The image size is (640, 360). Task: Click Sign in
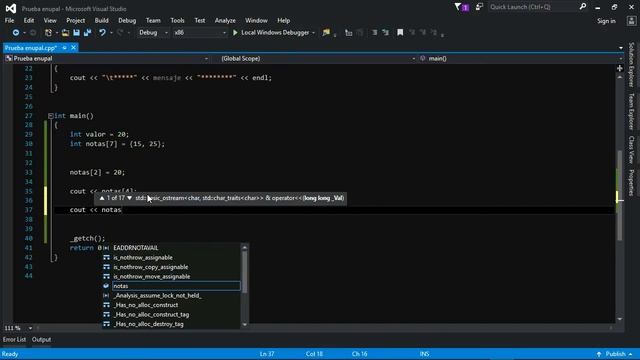coord(606,21)
